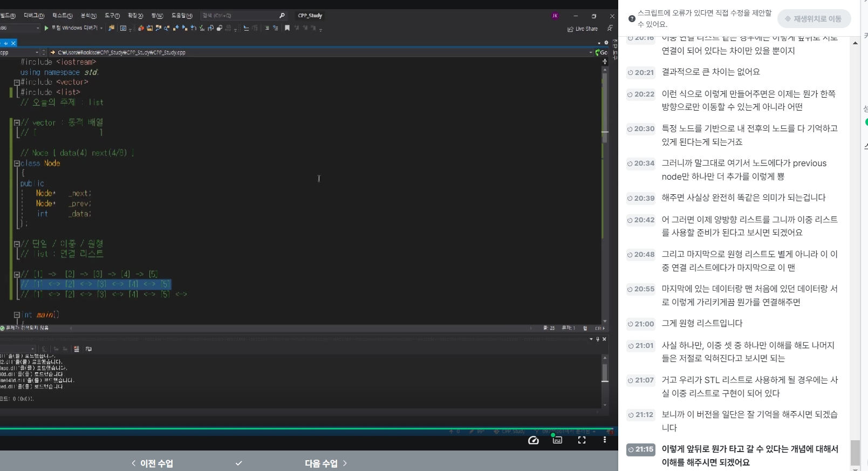The image size is (868, 471).
Task: Open the 확장(X) menu
Action: (135, 16)
